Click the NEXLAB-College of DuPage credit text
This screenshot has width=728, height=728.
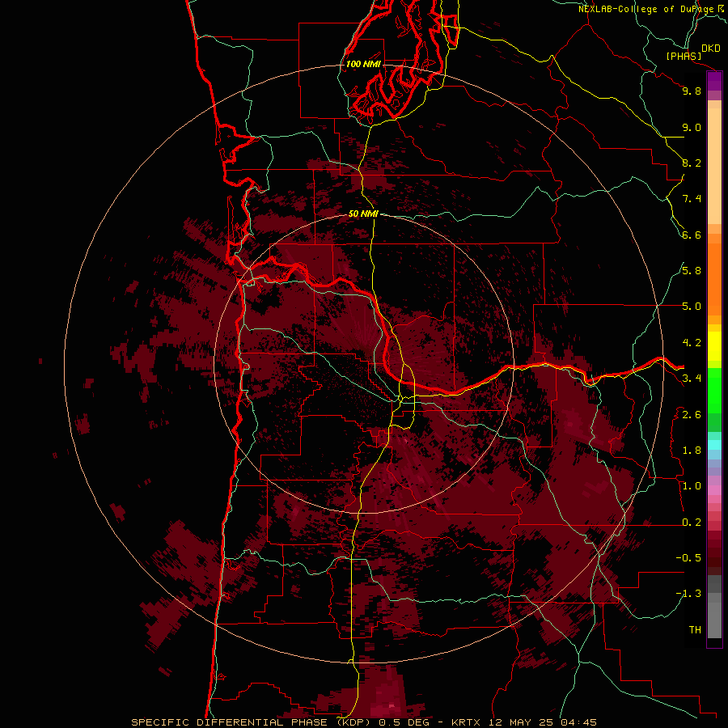[x=651, y=9]
